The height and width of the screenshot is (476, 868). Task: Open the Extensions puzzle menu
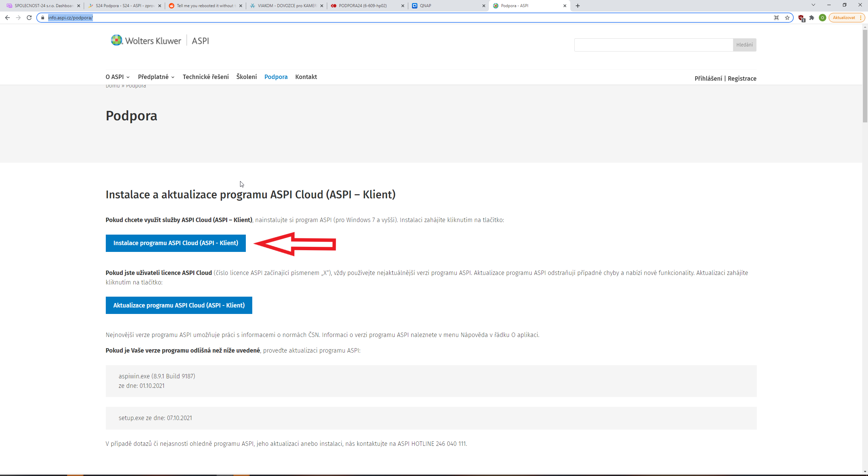(812, 18)
